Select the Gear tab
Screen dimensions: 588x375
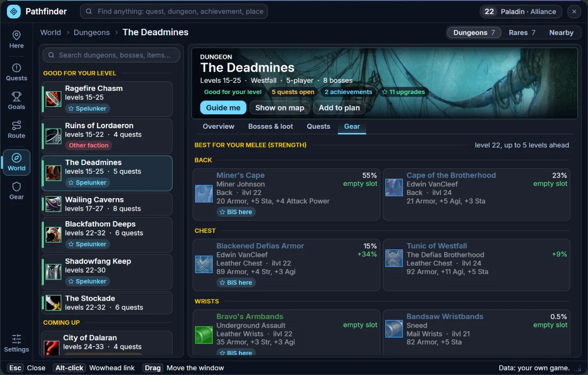click(x=352, y=127)
